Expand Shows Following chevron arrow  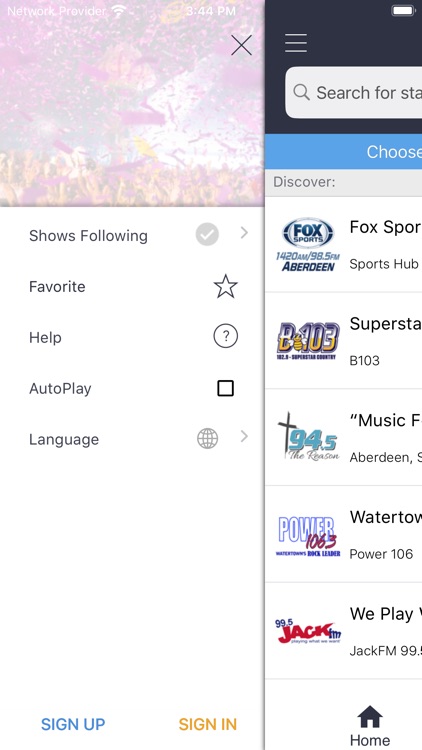244,233
